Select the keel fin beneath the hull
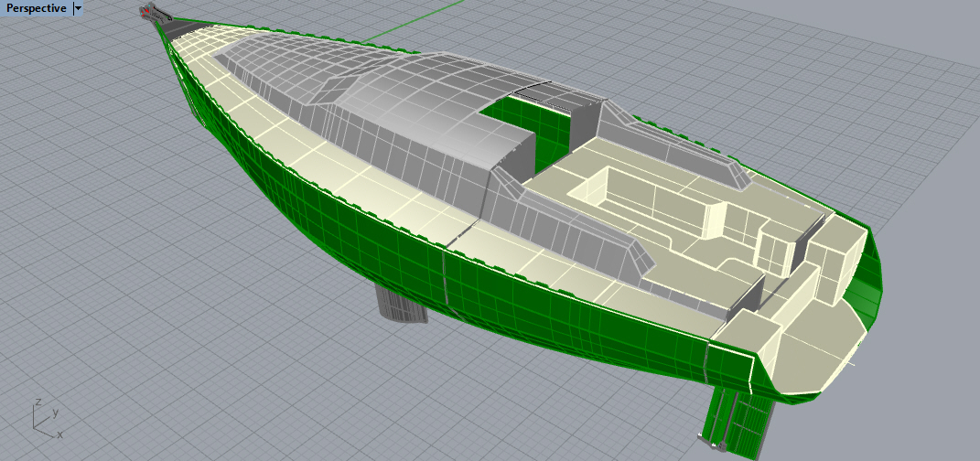Screen dimensions: 980x461 pos(401,305)
